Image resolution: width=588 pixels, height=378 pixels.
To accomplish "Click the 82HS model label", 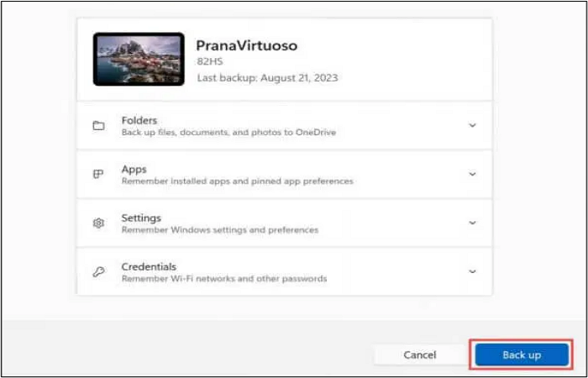I will [210, 62].
